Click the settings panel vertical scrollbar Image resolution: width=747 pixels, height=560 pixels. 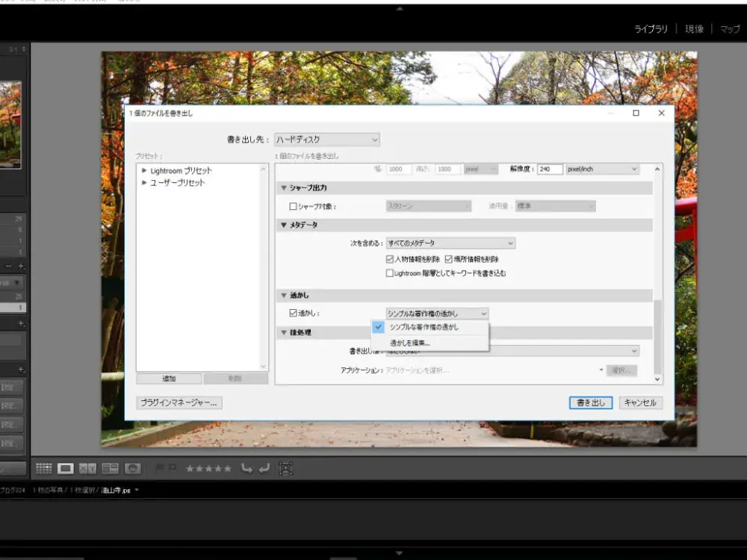pyautogui.click(x=657, y=337)
